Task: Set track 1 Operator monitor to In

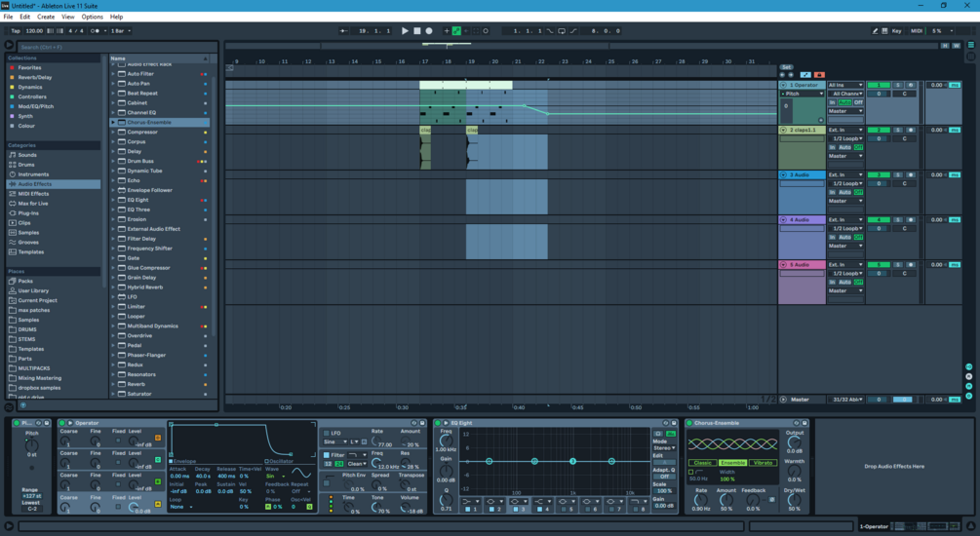Action: pos(832,102)
